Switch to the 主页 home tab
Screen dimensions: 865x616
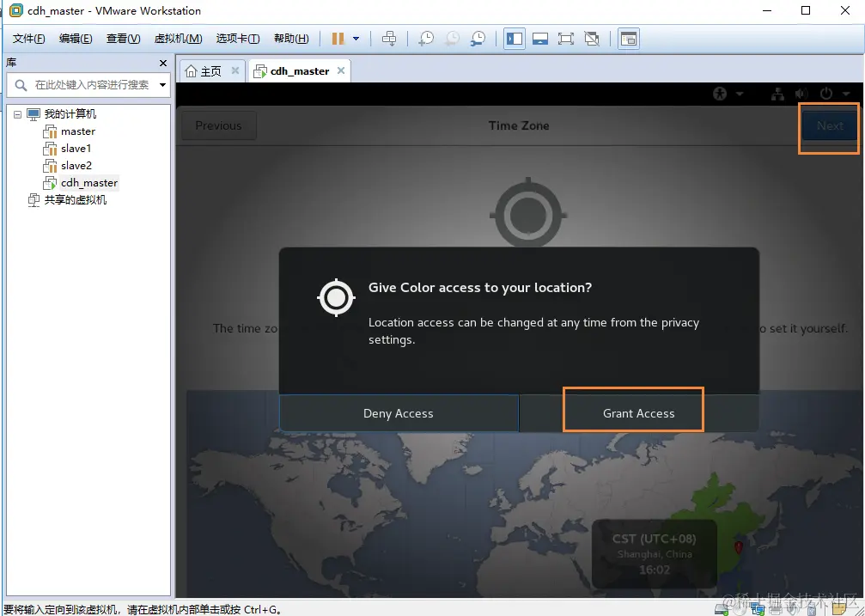(x=210, y=71)
